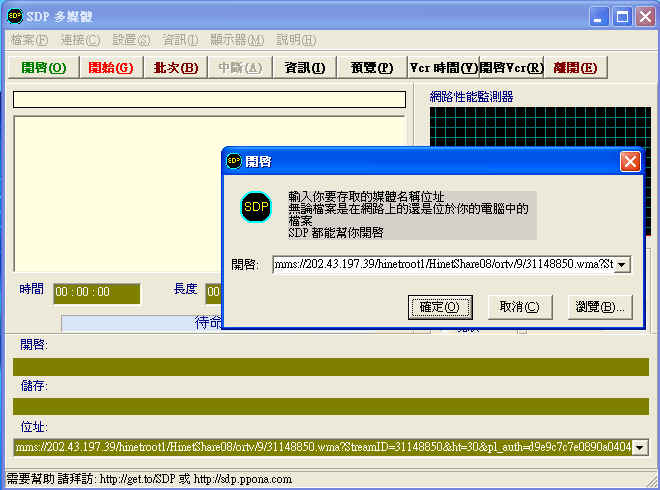
Task: Minimize the SDP 多媒體 window
Action: pyautogui.click(x=598, y=17)
